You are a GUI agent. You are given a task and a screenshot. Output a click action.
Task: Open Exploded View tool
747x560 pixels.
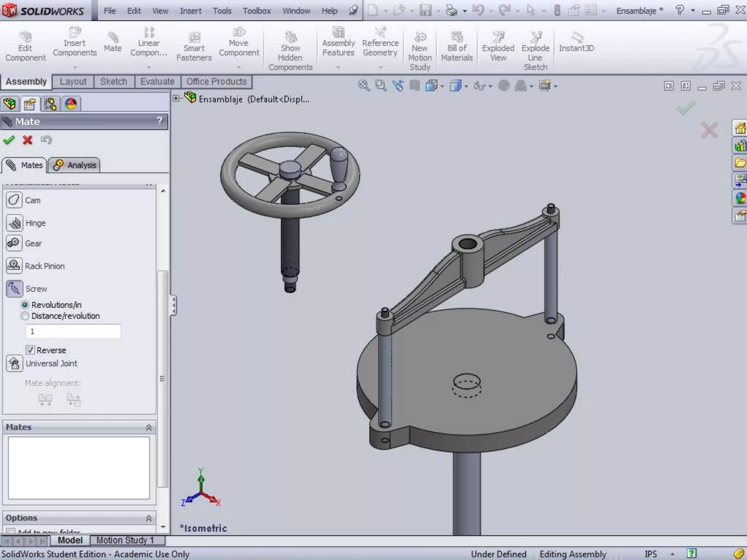pyautogui.click(x=498, y=47)
